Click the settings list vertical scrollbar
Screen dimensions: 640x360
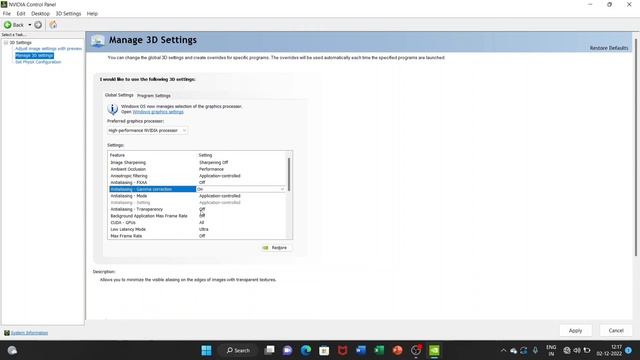coord(289,174)
